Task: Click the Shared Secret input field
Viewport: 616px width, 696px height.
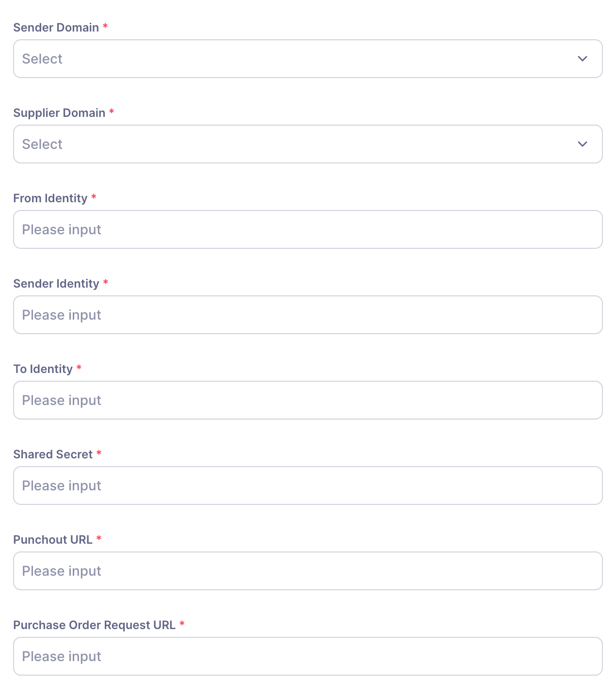Action: click(308, 486)
